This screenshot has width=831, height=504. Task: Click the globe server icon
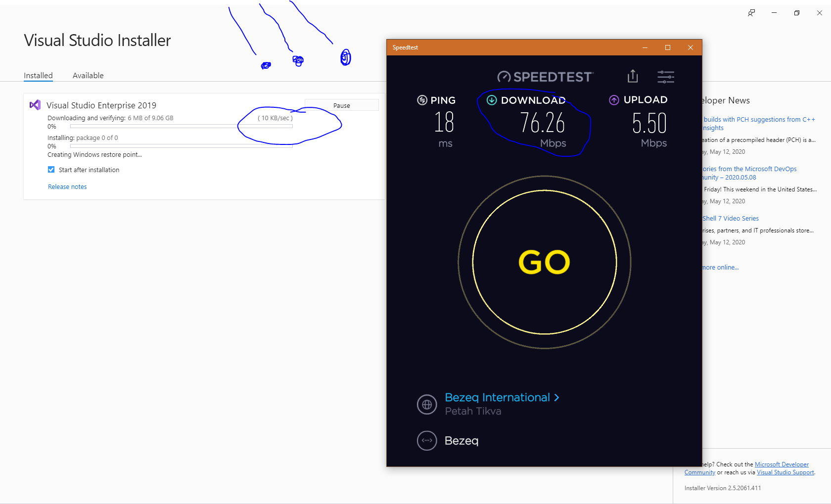coord(427,405)
